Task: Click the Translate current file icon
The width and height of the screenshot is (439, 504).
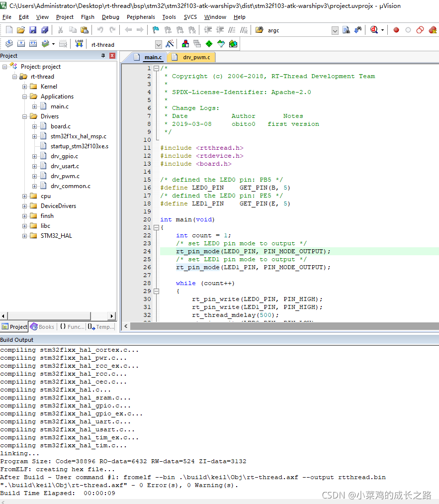Action: click(9, 44)
